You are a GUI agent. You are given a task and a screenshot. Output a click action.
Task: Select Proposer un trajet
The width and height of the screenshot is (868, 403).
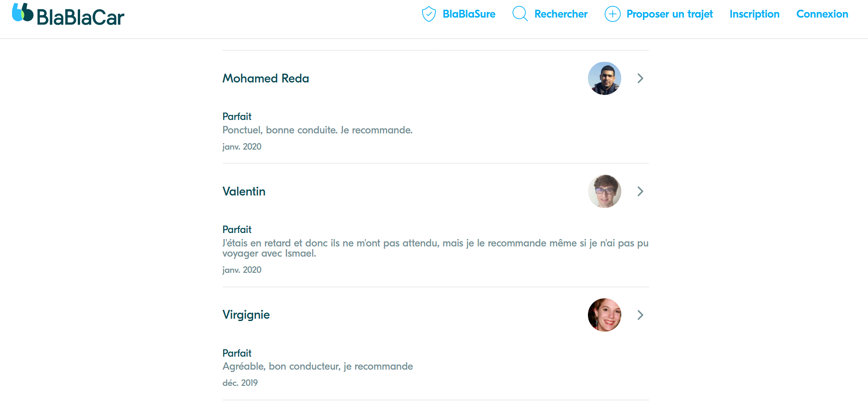pos(669,14)
